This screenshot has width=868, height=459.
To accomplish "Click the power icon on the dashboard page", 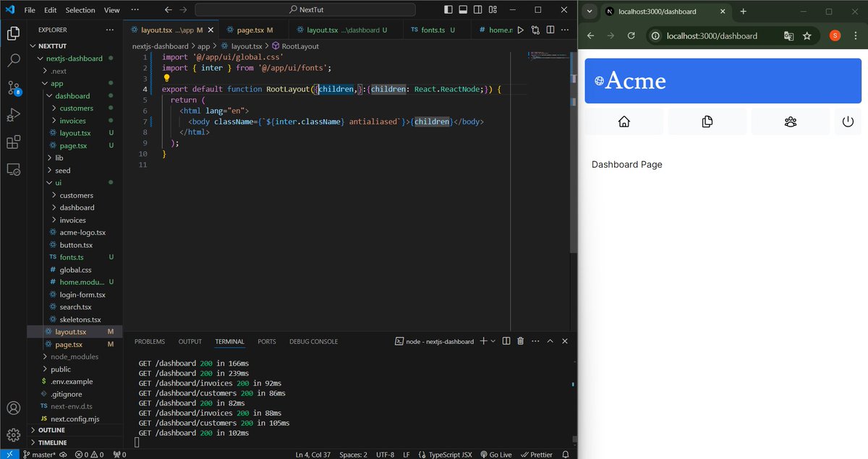I will pos(848,121).
